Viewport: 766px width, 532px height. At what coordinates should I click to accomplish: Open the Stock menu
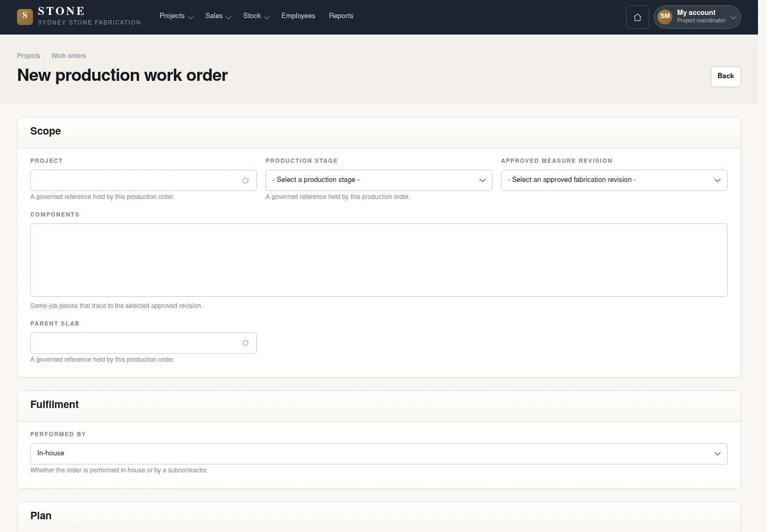click(256, 16)
